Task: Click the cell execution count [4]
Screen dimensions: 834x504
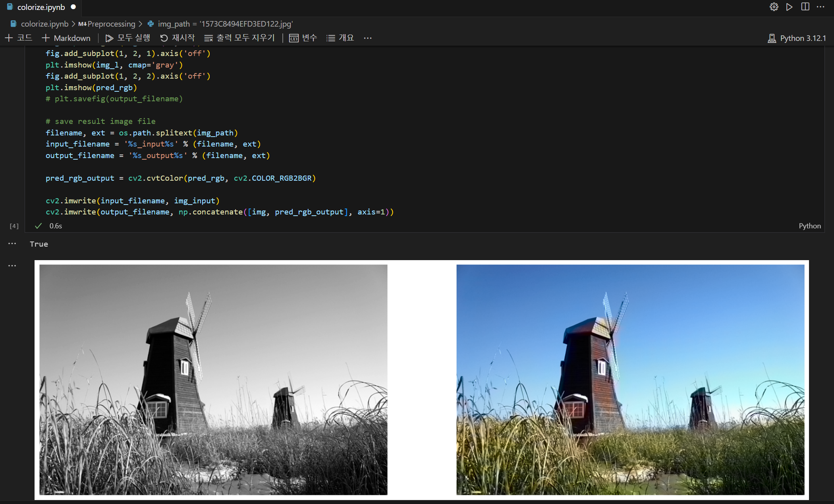Action: coord(14,226)
